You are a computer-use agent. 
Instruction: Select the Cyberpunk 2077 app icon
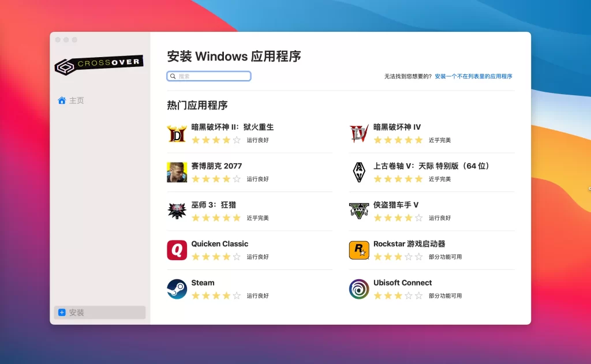(177, 172)
